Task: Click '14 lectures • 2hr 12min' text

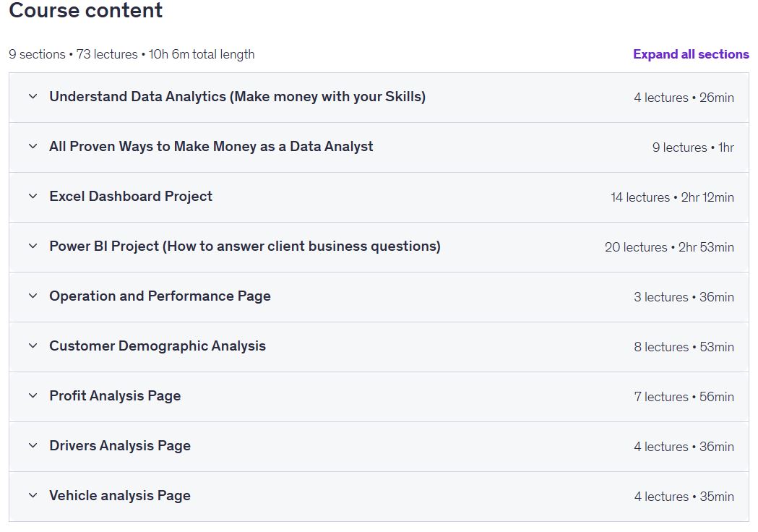Action: click(673, 197)
